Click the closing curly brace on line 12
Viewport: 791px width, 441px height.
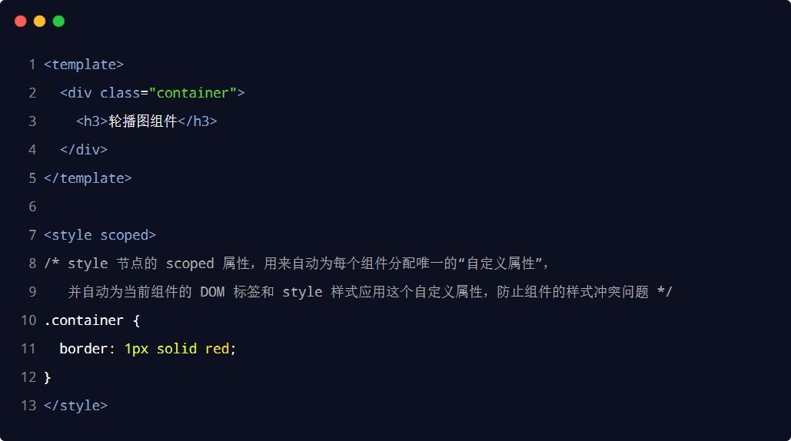pyautogui.click(x=47, y=377)
